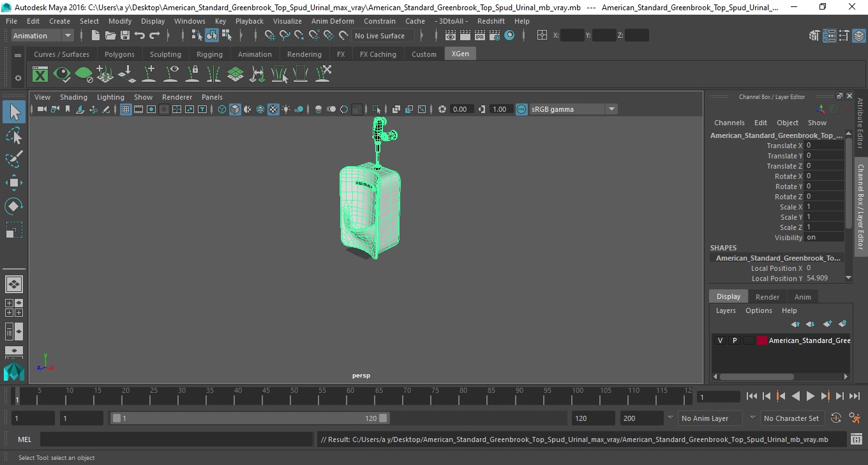The height and width of the screenshot is (465, 868).
Task: Open the Windows menu
Action: coord(190,21)
